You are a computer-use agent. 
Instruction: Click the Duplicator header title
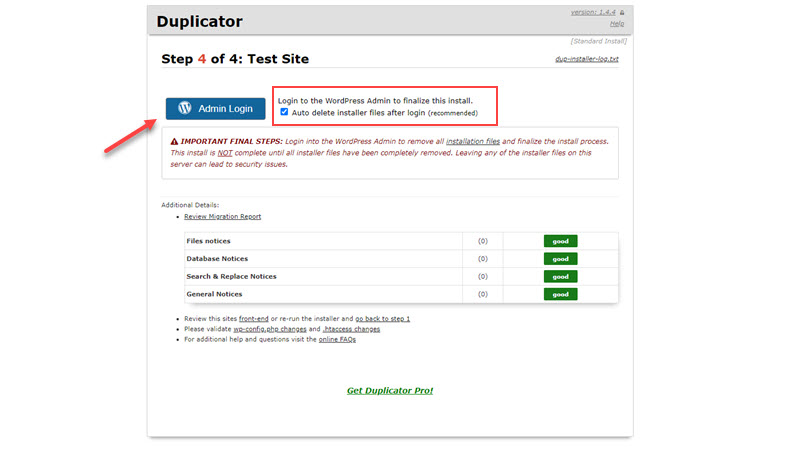click(x=199, y=21)
